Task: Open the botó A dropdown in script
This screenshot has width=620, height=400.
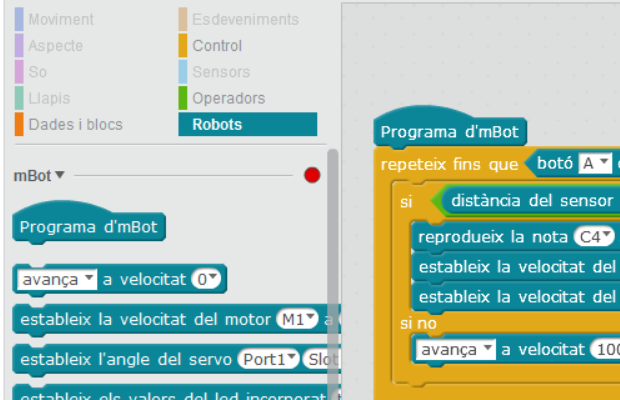Action: coord(595,163)
